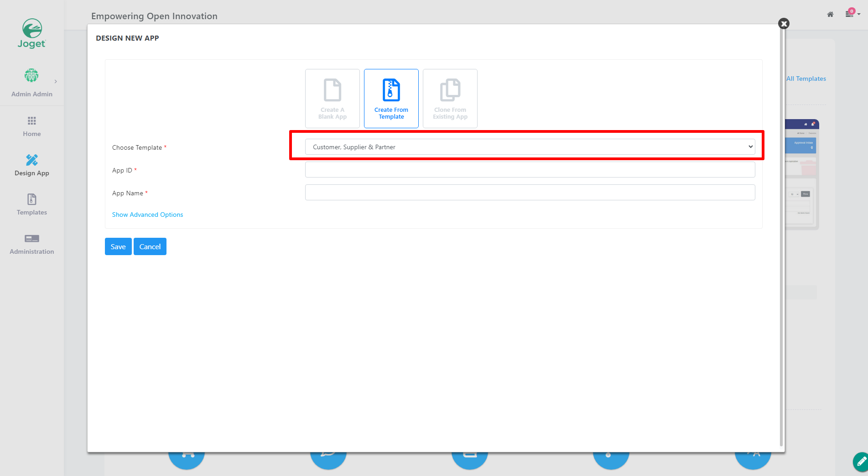Open the inbox notification icon
868x476 pixels.
850,13
